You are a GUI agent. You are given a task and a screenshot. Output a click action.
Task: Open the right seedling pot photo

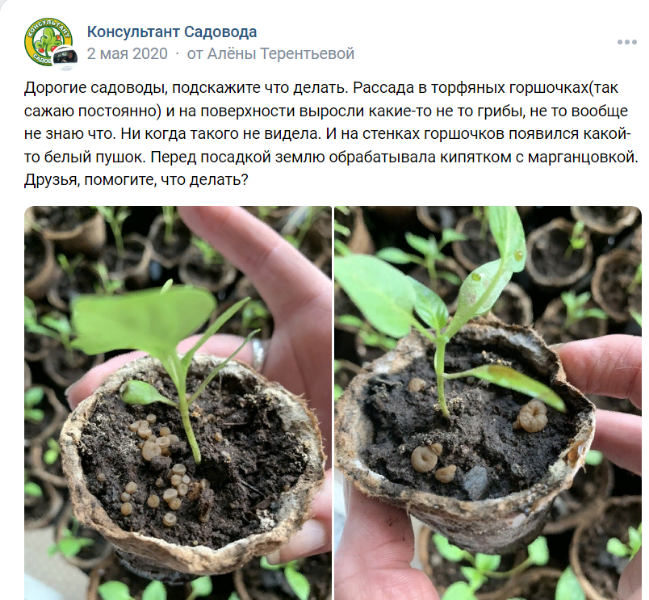pos(488,403)
